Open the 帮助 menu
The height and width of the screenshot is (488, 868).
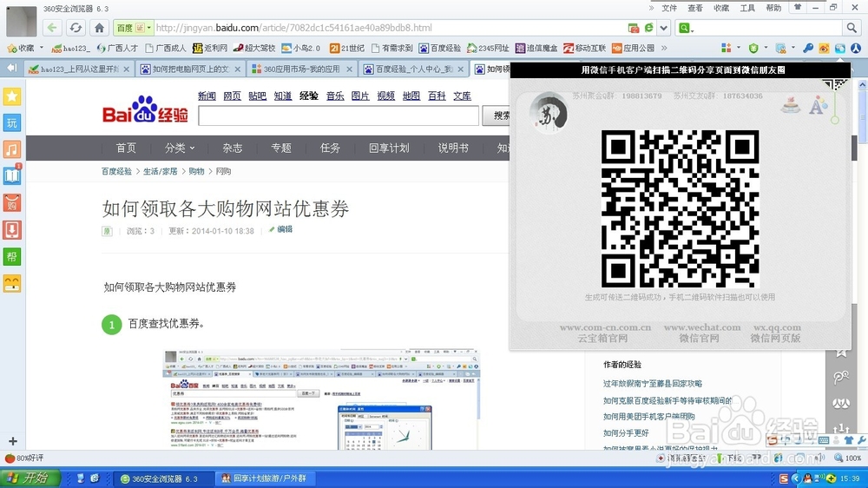tap(773, 8)
